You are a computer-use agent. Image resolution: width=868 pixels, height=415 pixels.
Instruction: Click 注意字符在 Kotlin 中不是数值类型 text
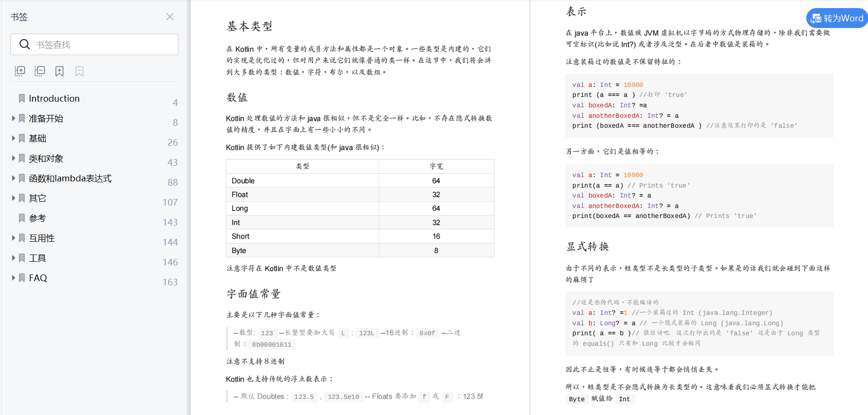tap(281, 268)
